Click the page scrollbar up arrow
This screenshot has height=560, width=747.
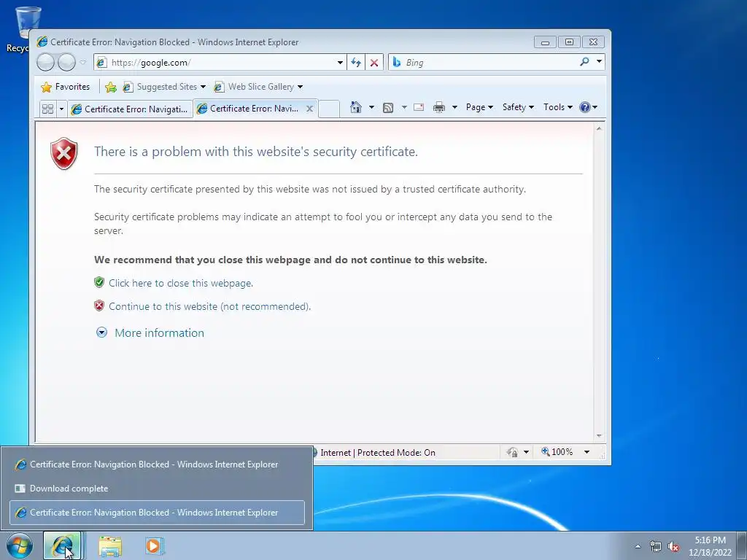(x=600, y=128)
